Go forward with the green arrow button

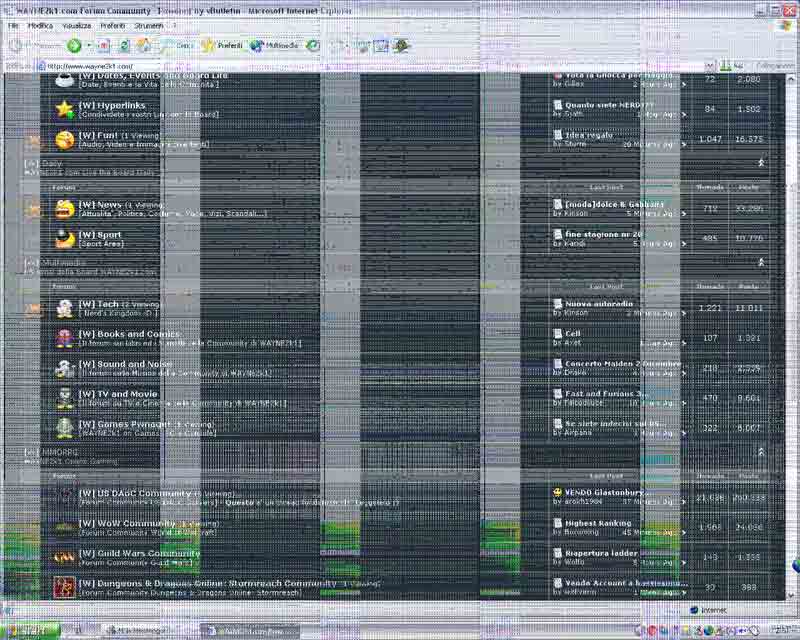[x=74, y=46]
